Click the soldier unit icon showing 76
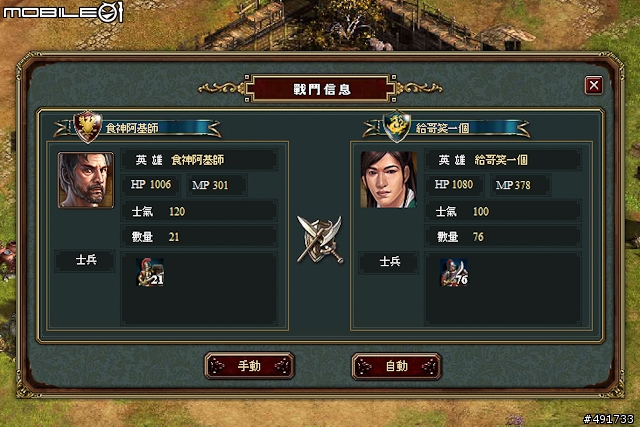Screen dimensions: 640x427 (454, 272)
